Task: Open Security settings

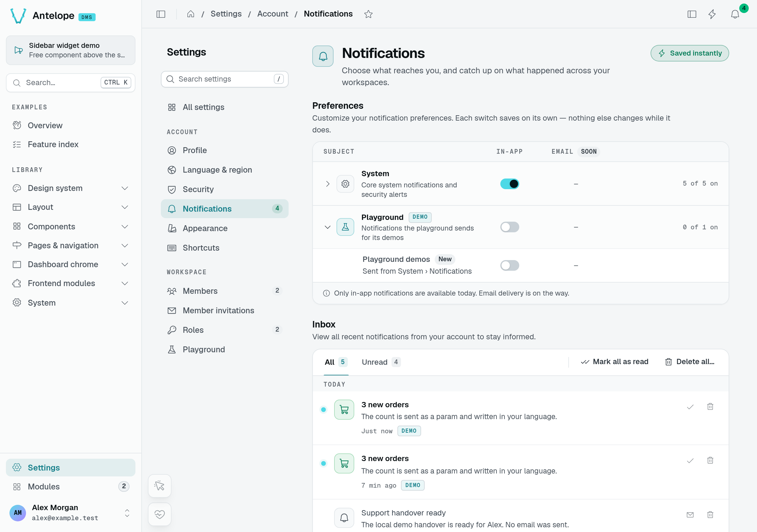Action: [224, 189]
